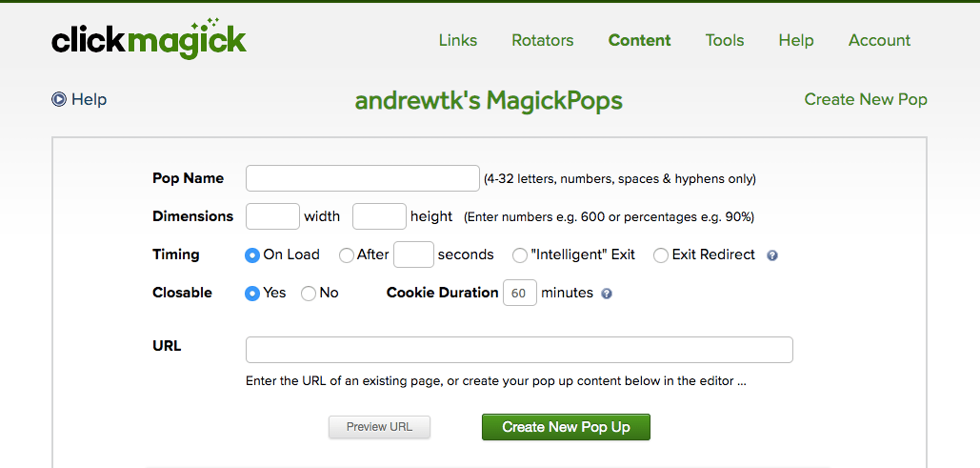Select the After seconds timing radio
Screen dimensions: 980x468
[x=347, y=255]
